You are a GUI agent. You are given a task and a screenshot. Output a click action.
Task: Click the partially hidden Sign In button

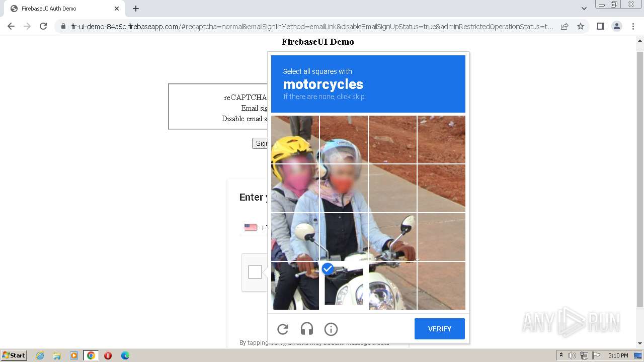(260, 143)
